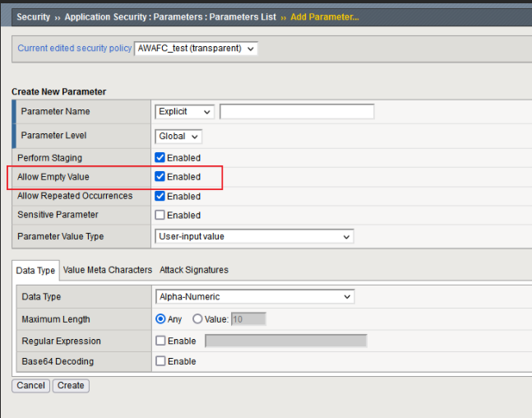Select the Value maximum length radio

pos(197,319)
